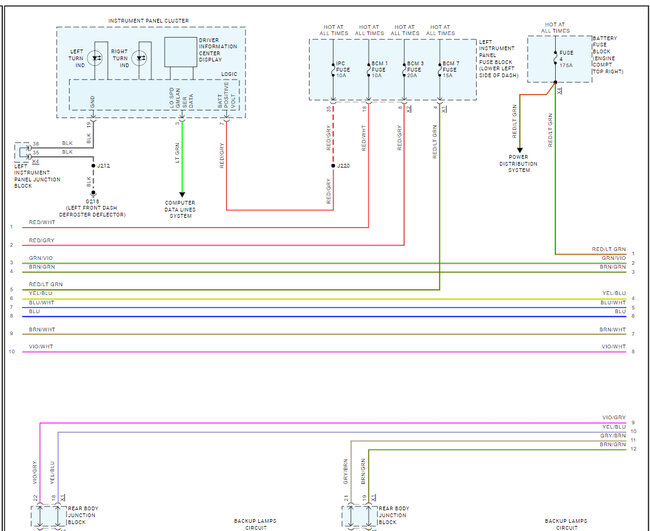Click the left 'REAR BODY JUNCTION BLOCK' label
The height and width of the screenshot is (531, 650).
(x=83, y=515)
